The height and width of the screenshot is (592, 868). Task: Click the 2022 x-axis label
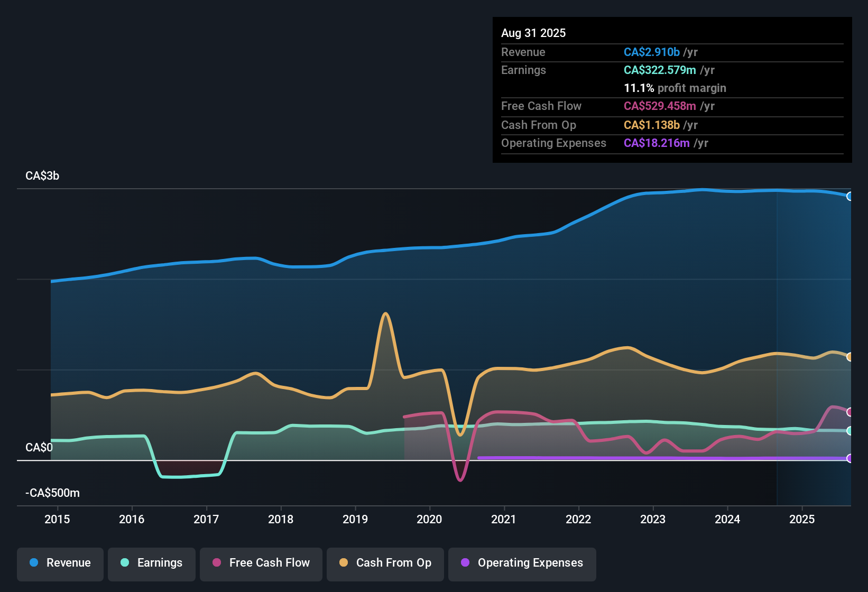[x=578, y=519]
